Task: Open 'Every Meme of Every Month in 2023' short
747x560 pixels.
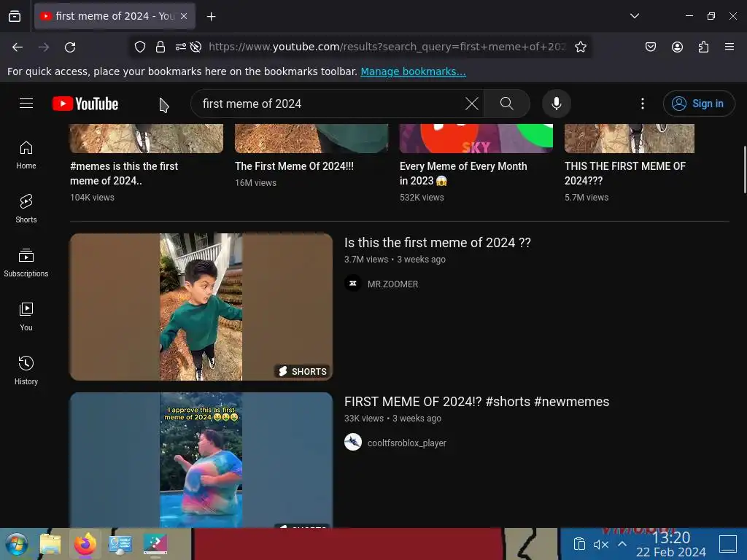Action: 463,174
